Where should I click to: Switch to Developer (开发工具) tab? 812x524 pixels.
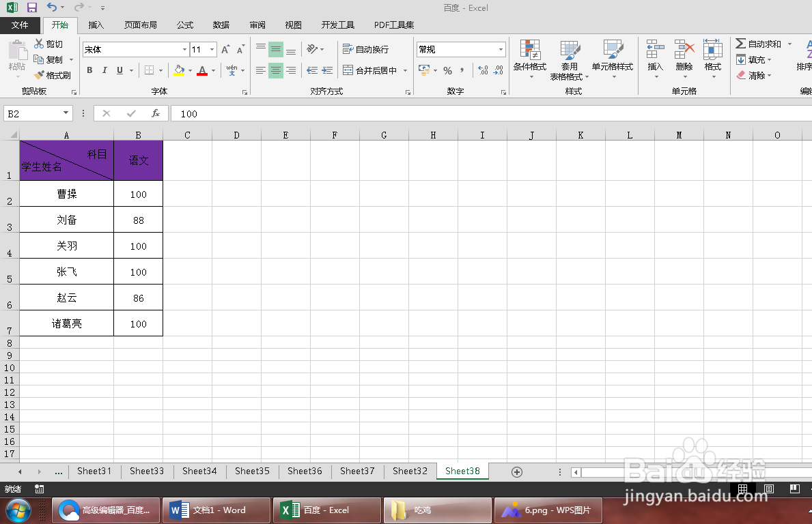tap(337, 25)
